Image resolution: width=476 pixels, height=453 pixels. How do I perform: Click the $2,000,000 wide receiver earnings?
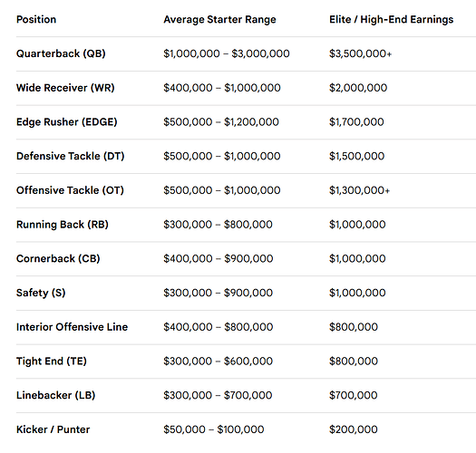tap(358, 88)
